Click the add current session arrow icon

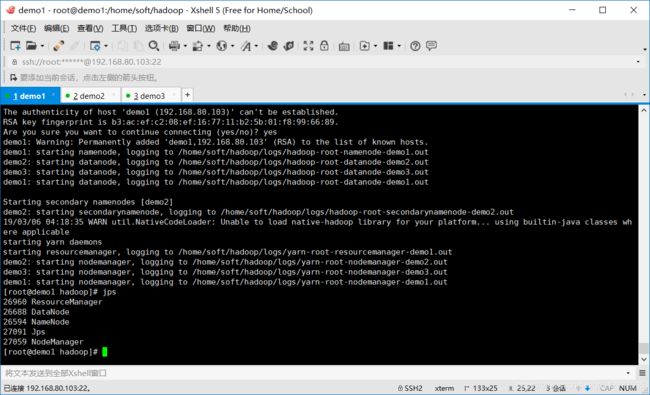[x=14, y=78]
